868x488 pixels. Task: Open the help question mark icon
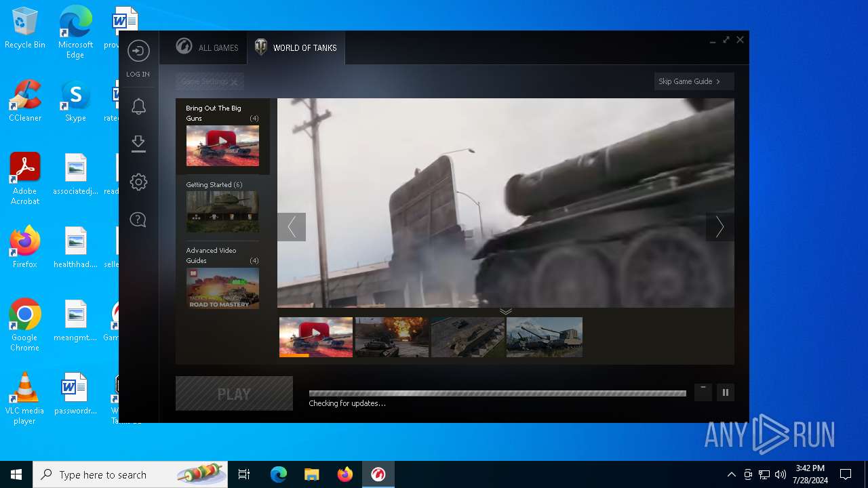pos(138,220)
